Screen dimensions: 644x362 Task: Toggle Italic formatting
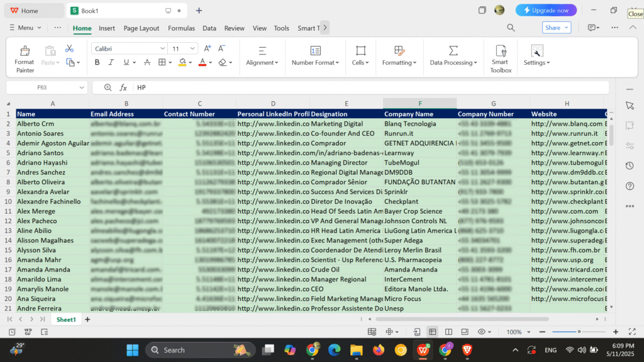pyautogui.click(x=111, y=62)
